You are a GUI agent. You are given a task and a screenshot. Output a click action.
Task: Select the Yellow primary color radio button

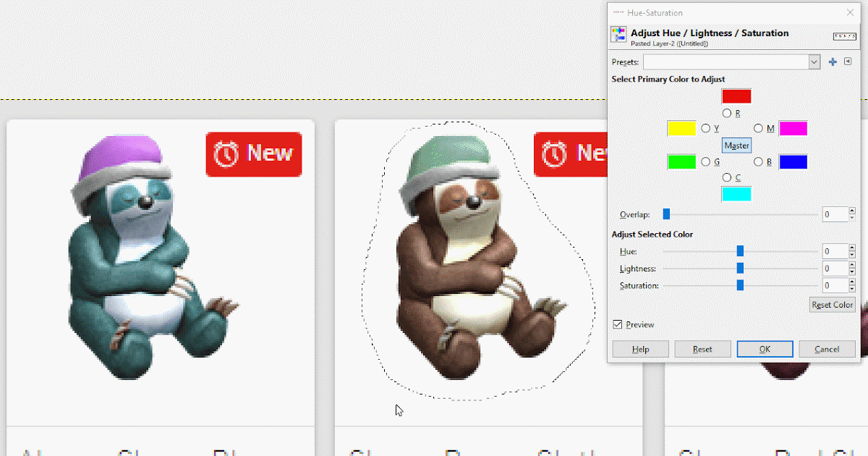point(706,128)
